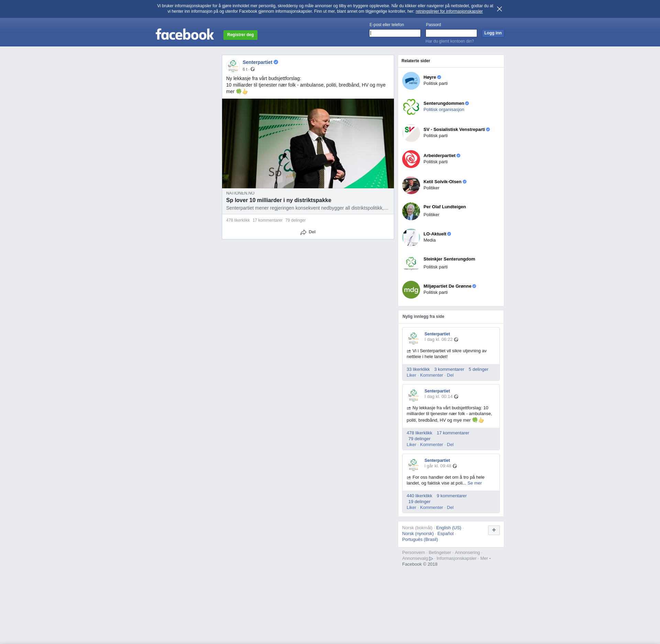Open the Arbeiderpartiet page link
This screenshot has height=644, width=660.
[x=439, y=156]
